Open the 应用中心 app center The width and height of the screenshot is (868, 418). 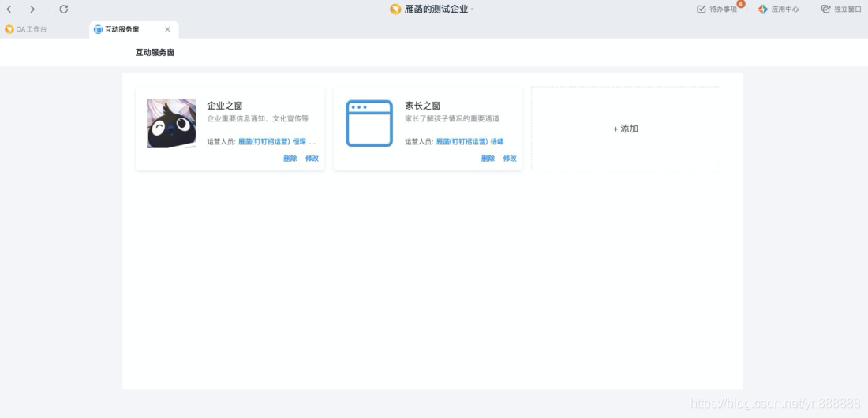[x=785, y=9]
